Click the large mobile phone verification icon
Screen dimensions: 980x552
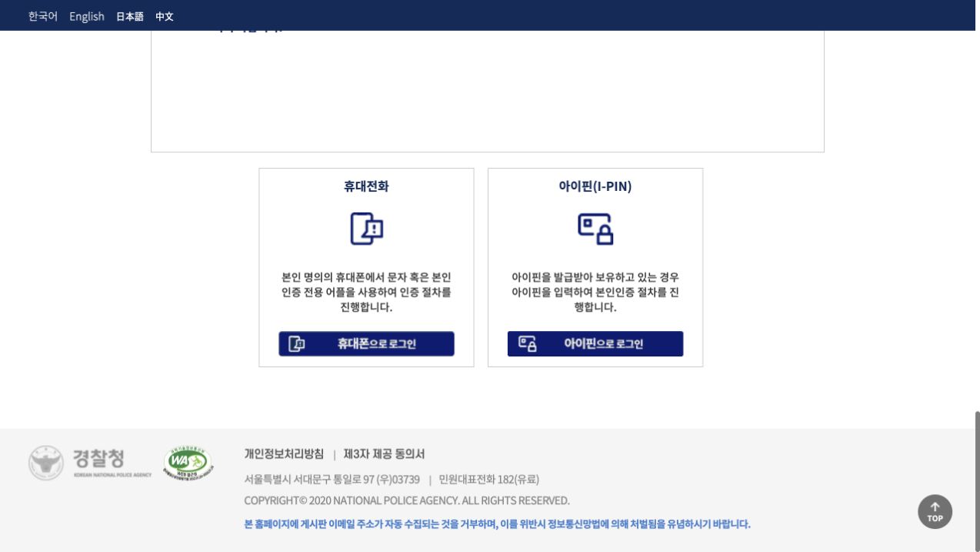367,229
